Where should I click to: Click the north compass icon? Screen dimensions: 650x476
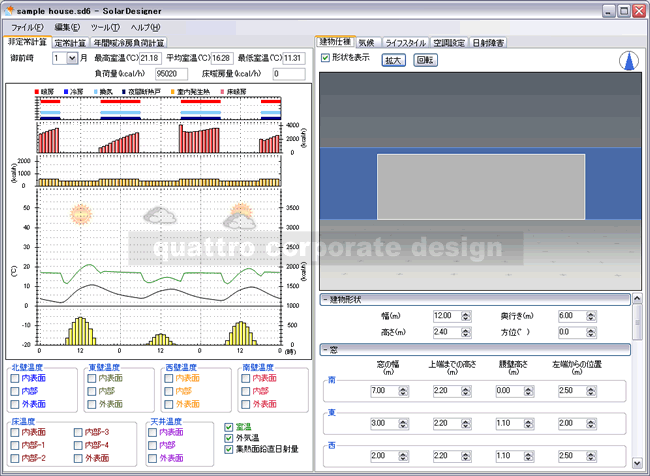tap(629, 61)
